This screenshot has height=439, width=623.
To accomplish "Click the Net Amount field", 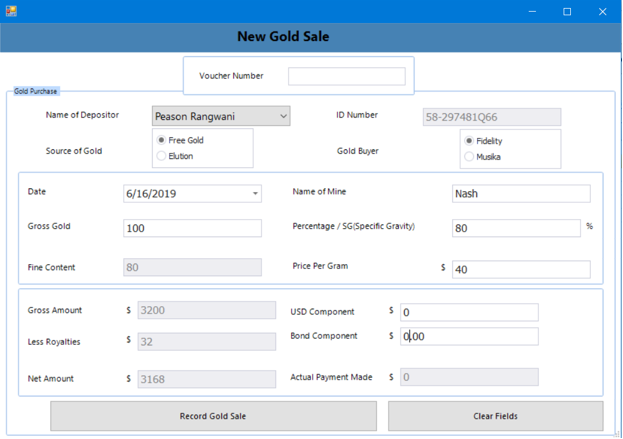I will tap(207, 379).
